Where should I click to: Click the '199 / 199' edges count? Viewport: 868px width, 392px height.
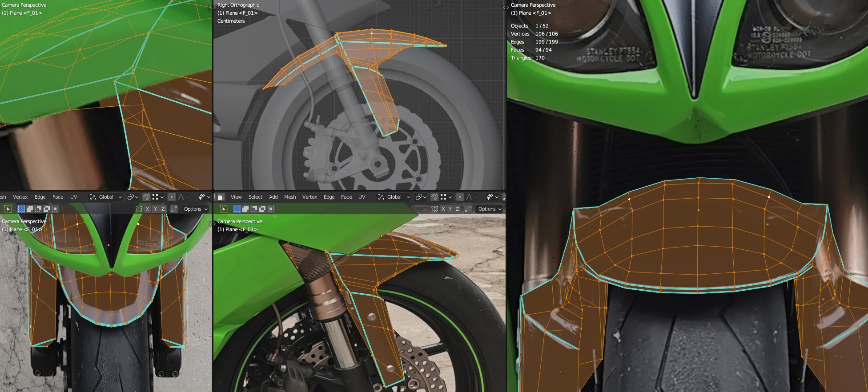click(547, 42)
